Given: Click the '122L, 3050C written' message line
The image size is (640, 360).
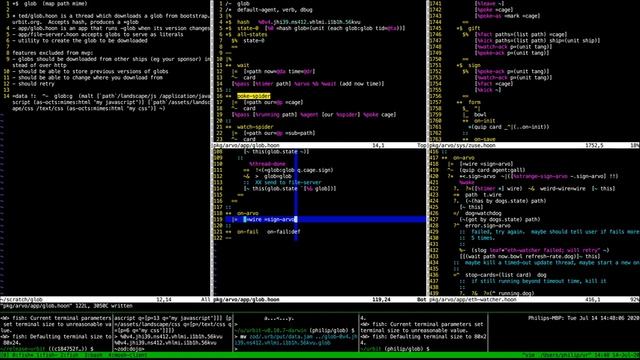Looking at the screenshot, I should [67, 306].
